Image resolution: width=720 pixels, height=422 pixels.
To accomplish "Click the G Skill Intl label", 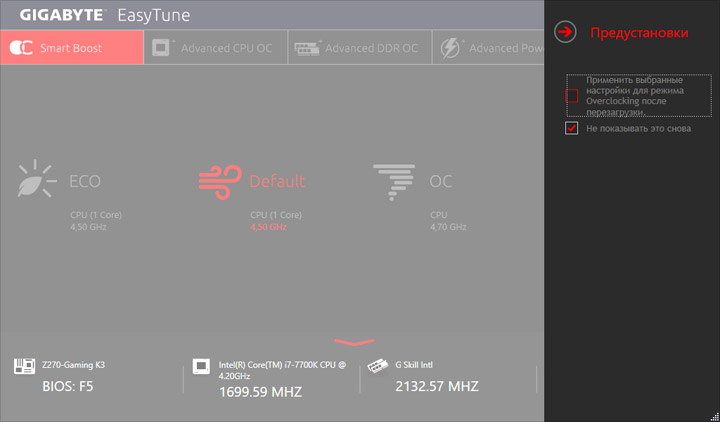I will click(x=414, y=365).
